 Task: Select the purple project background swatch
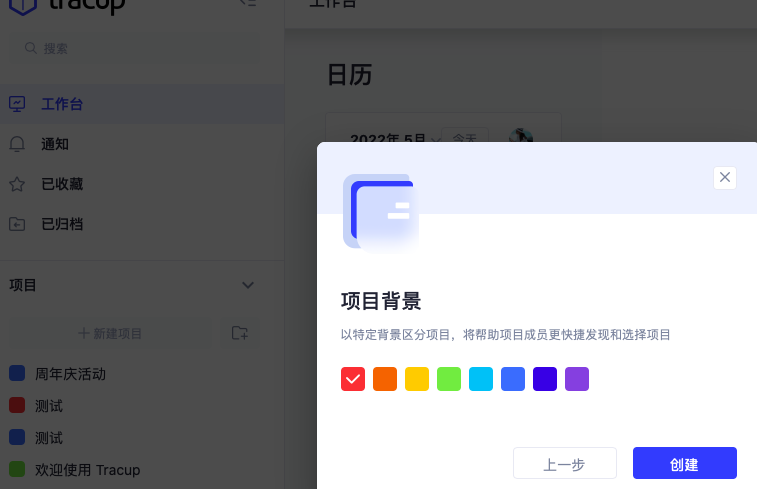[x=577, y=379]
